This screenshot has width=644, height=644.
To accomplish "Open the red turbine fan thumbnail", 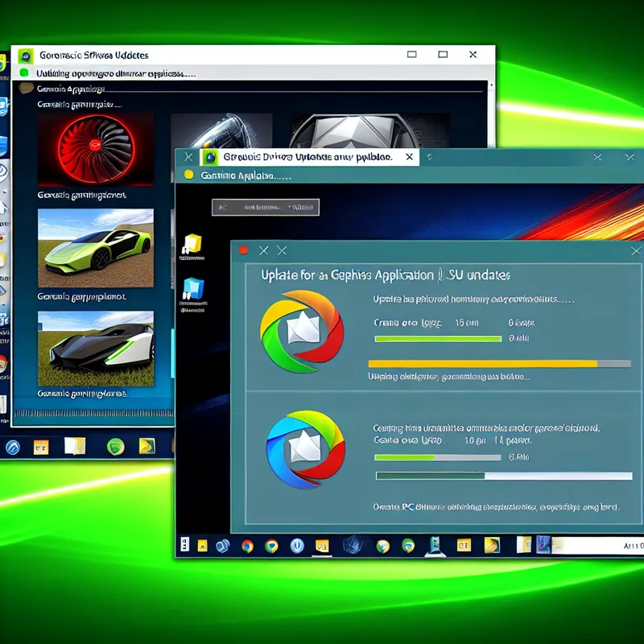I will 96,150.
